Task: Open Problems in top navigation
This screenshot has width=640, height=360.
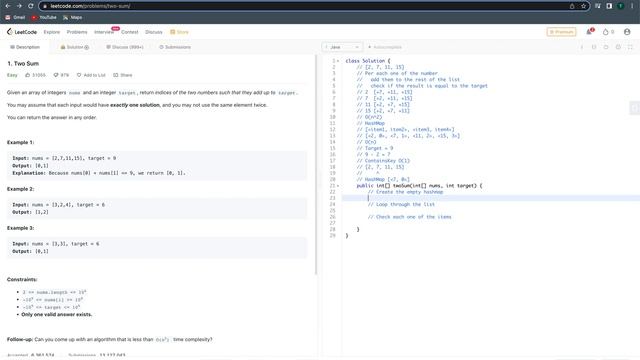Action: (x=77, y=32)
